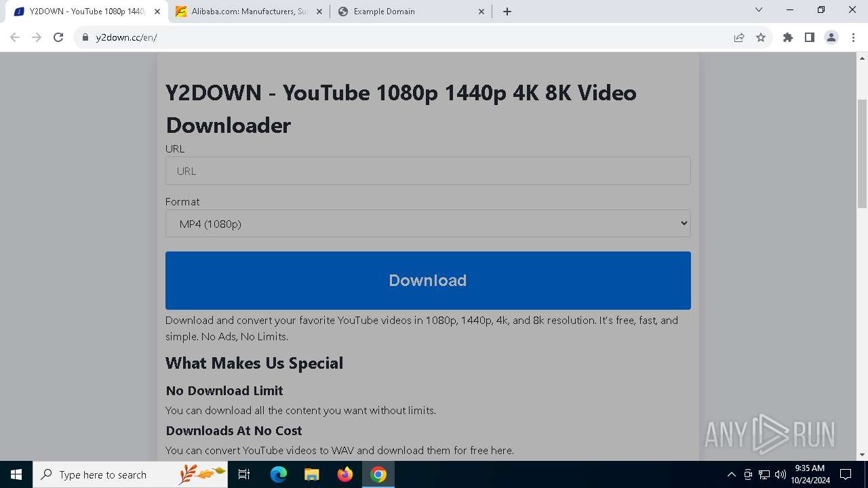Select Google Chrome on the taskbar
The height and width of the screenshot is (488, 868).
(x=378, y=474)
